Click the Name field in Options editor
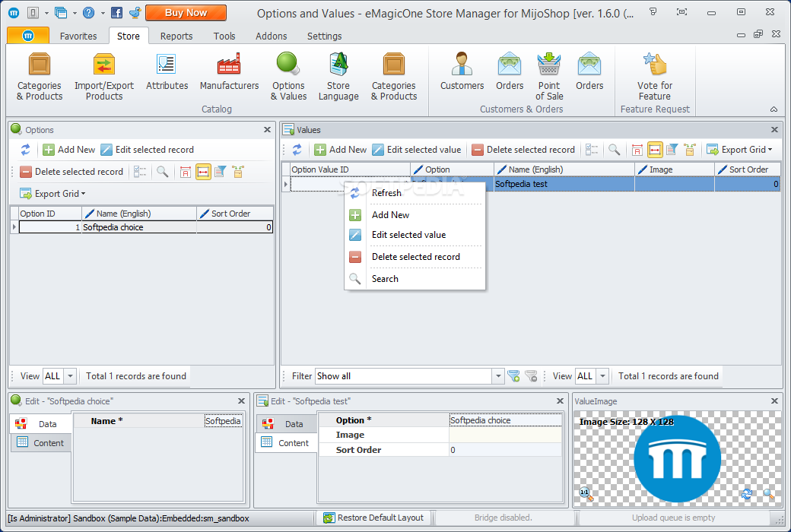This screenshot has width=791, height=532. (223, 421)
